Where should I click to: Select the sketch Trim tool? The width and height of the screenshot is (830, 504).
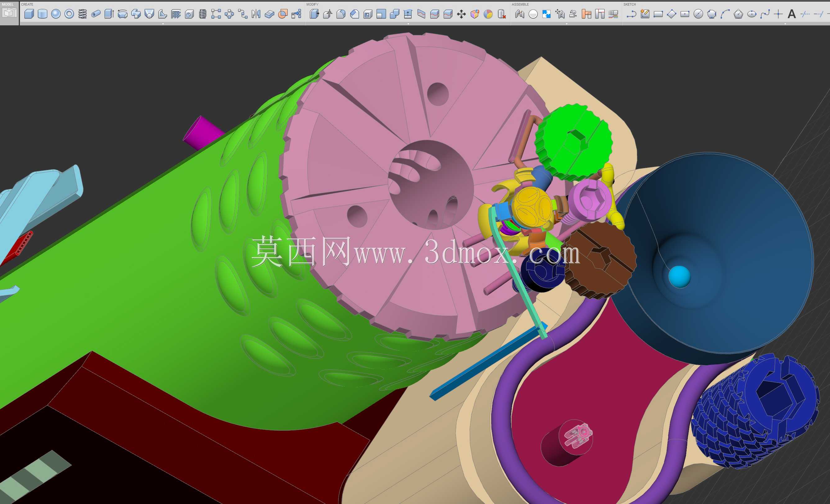point(805,14)
